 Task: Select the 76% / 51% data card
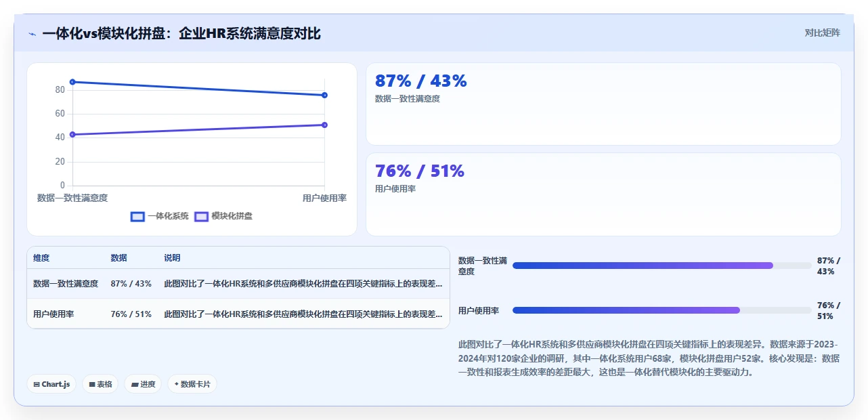click(603, 194)
